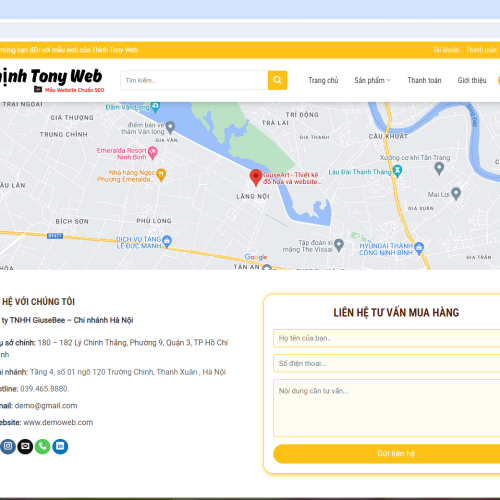Open the Giới thiệu menu item
The image size is (500, 500).
[472, 80]
